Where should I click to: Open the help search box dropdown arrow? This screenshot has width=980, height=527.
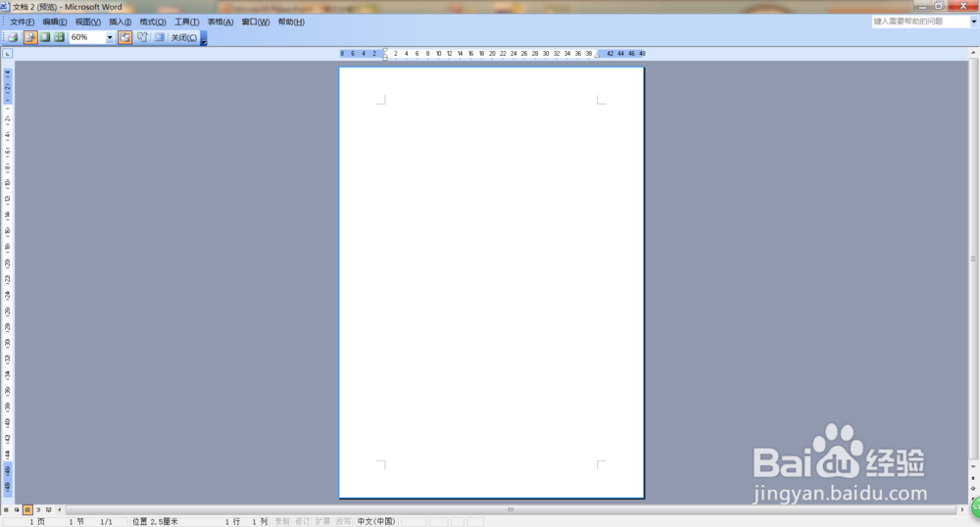click(x=974, y=22)
